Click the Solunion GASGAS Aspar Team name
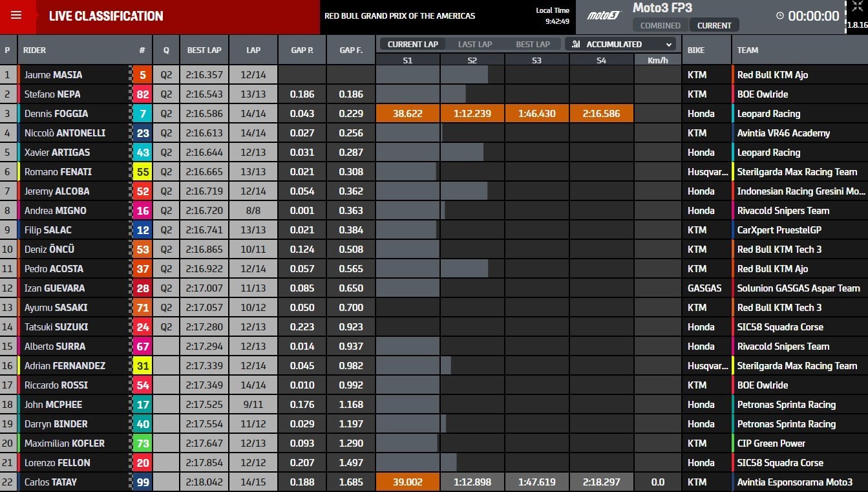The image size is (868, 492). coord(799,288)
